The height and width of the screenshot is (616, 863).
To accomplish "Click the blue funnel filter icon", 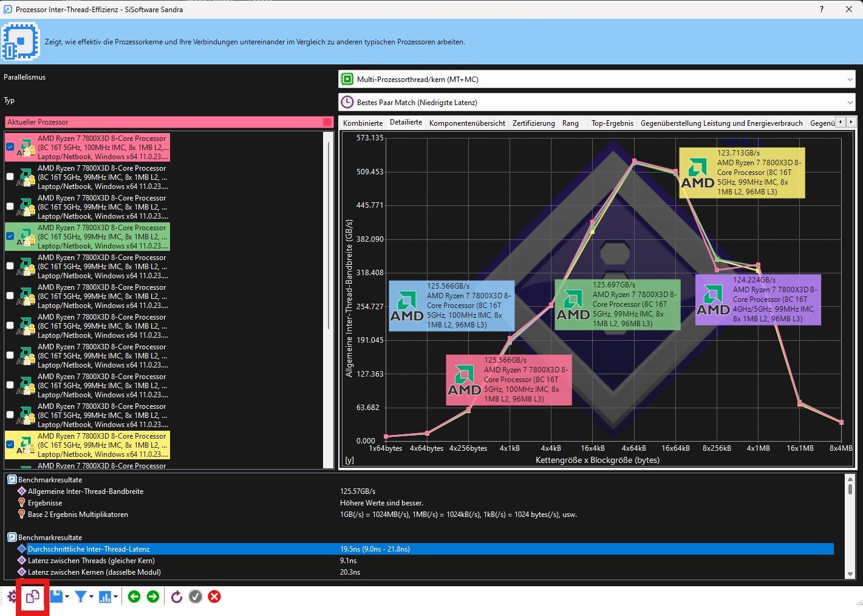I will click(80, 597).
